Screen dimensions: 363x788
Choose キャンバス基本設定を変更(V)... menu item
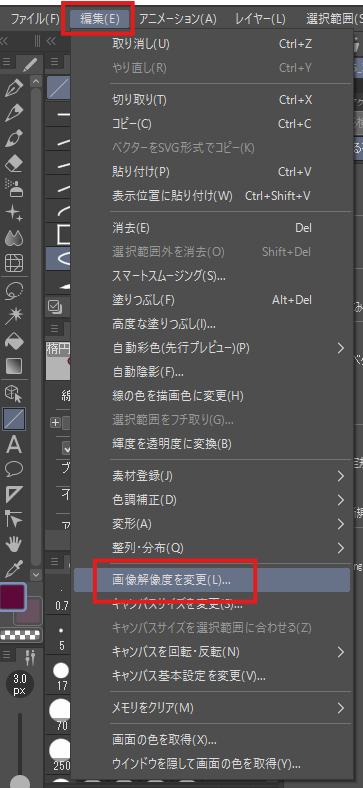click(212, 676)
